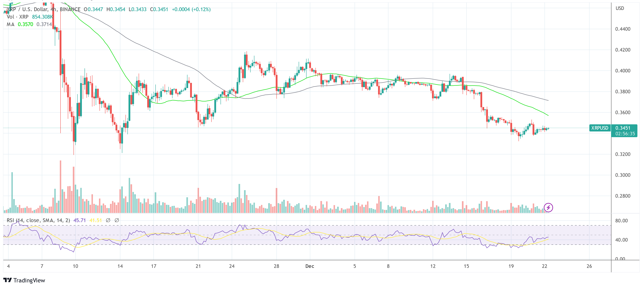644x288 pixels.
Task: Click the 0.3200 price axis label
Action: 623,154
